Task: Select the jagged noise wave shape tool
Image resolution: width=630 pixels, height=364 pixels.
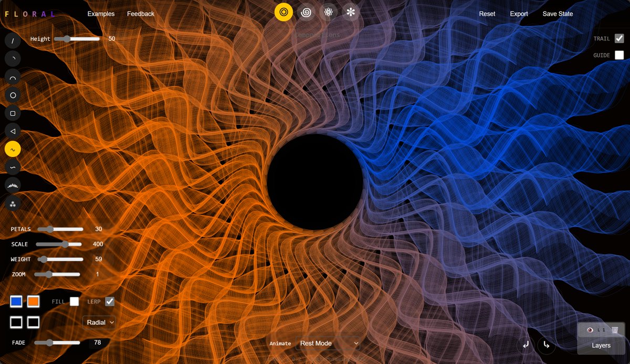Action: click(13, 185)
